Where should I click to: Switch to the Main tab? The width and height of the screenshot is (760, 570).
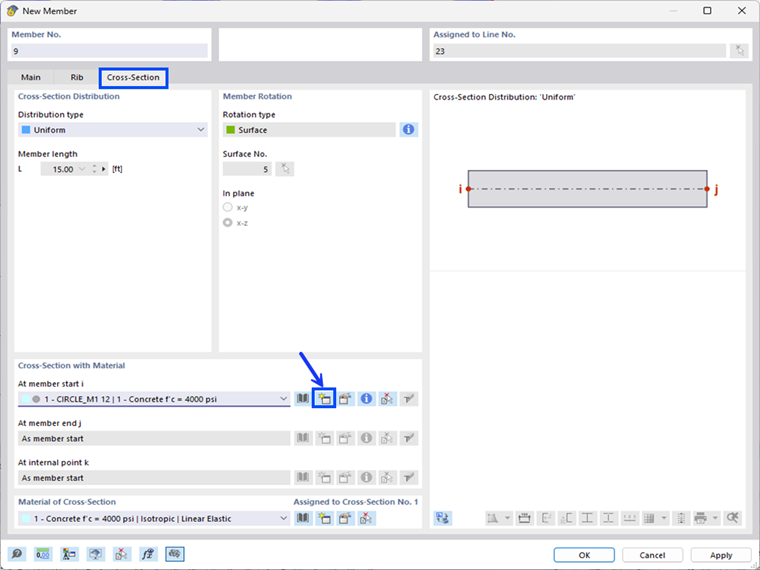coord(31,77)
